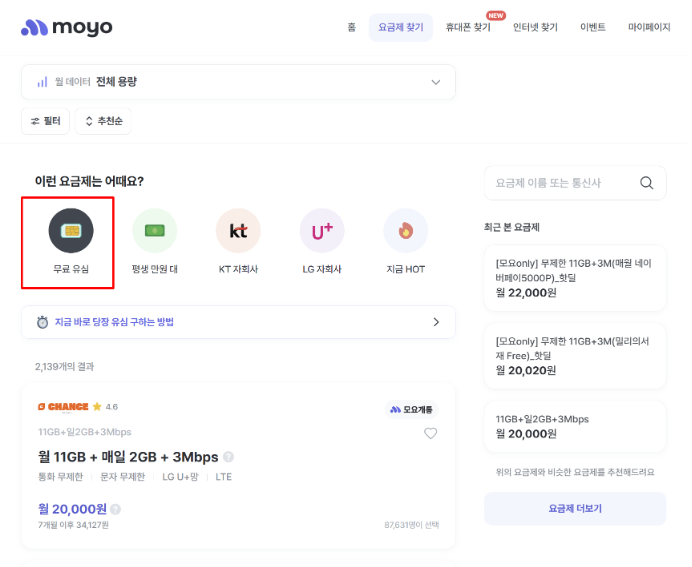The height and width of the screenshot is (567, 692).
Task: Click the 이런 요금제는 어때요? heading
Action: (x=89, y=181)
